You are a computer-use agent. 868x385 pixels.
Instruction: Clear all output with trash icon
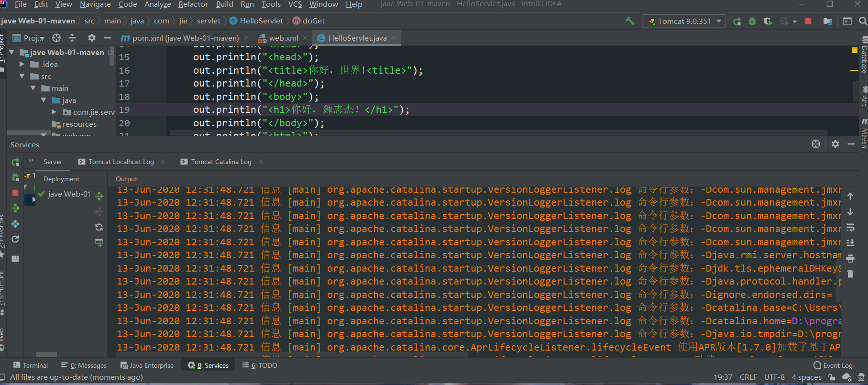click(x=850, y=274)
